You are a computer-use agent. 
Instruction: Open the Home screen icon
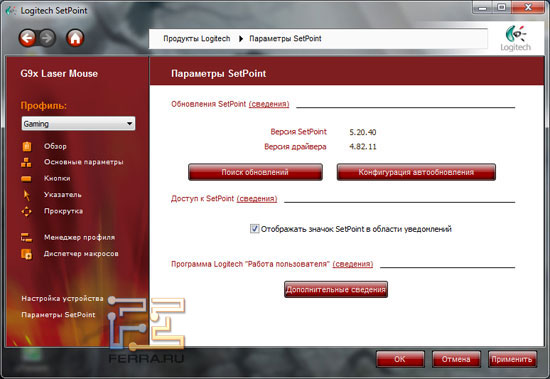pyautogui.click(x=75, y=38)
